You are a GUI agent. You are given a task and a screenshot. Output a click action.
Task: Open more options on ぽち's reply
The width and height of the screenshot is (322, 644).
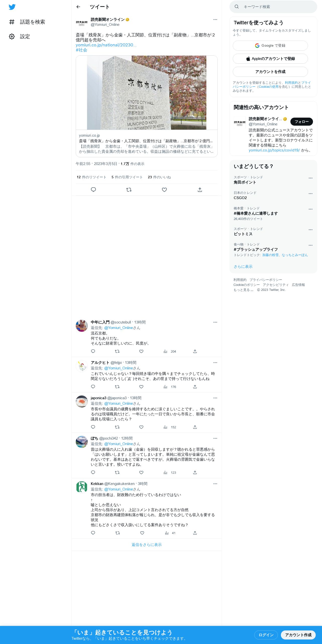(215, 438)
